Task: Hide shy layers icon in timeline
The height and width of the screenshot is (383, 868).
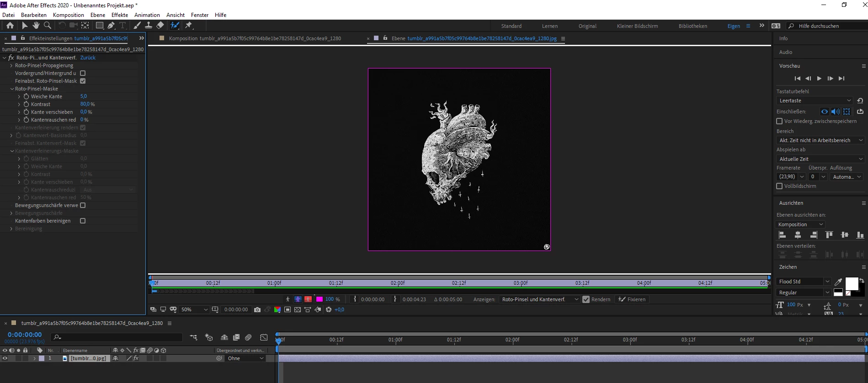Action: (x=224, y=337)
